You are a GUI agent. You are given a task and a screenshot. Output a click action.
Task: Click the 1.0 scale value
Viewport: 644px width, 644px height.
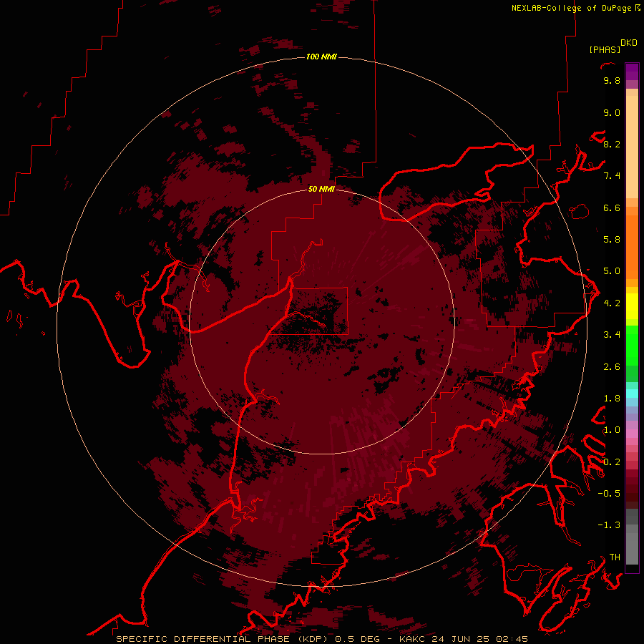pyautogui.click(x=612, y=430)
